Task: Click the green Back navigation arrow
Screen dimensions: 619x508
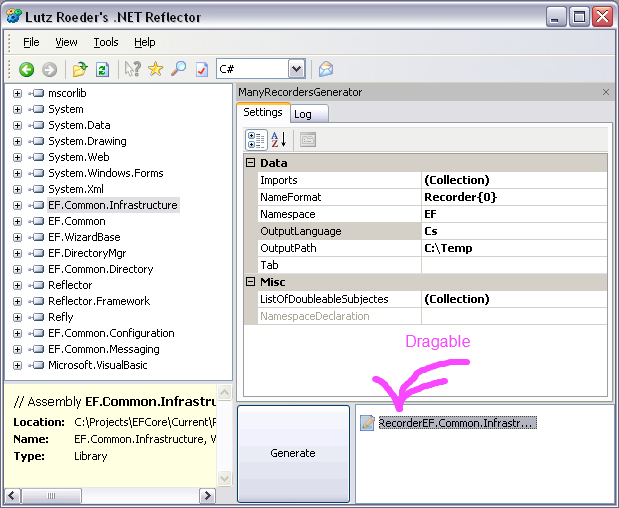Action: [x=26, y=69]
